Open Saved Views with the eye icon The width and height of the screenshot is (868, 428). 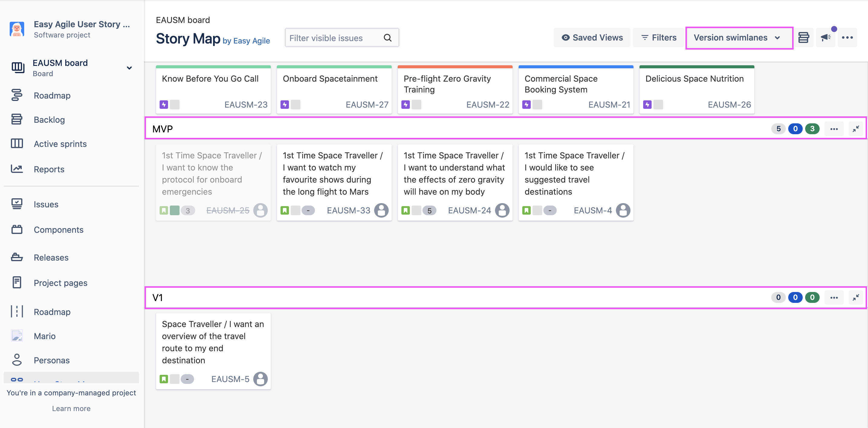click(x=592, y=37)
